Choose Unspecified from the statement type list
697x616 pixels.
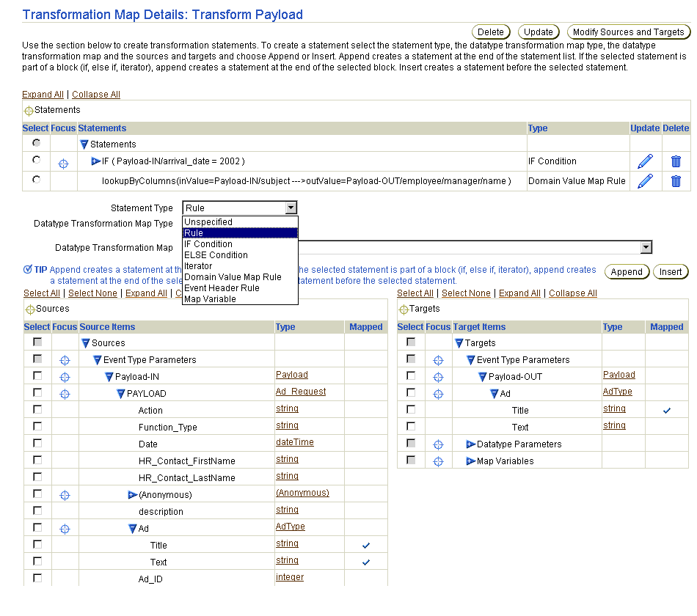pyautogui.click(x=240, y=221)
